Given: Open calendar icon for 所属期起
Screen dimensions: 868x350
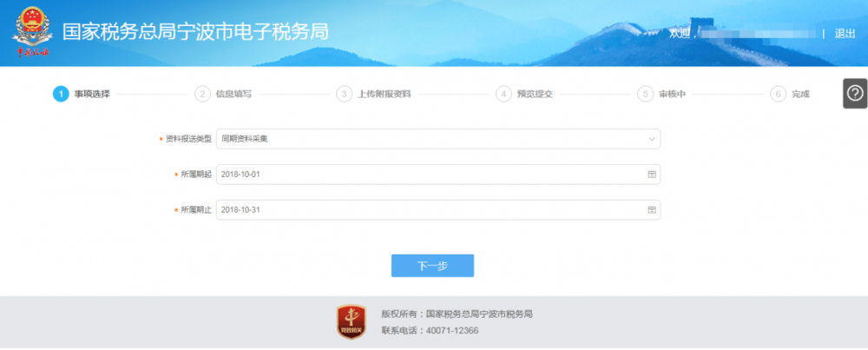Looking at the screenshot, I should [x=652, y=175].
